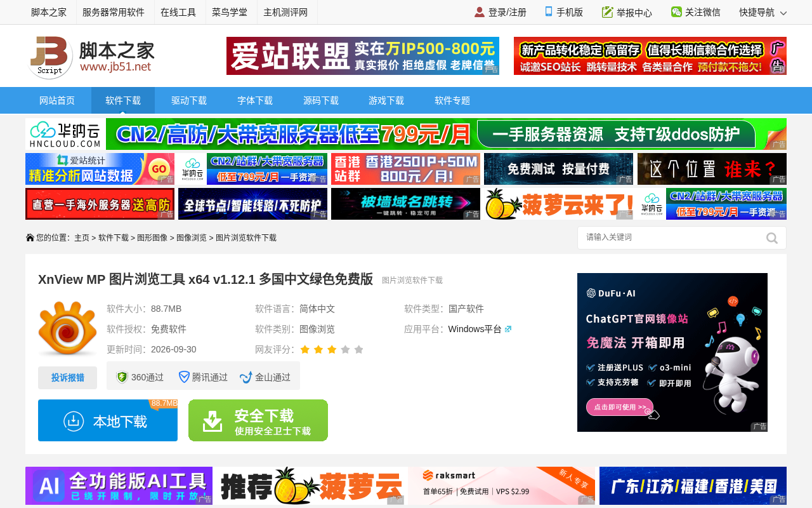Click the home icon in breadcrumb
The image size is (812, 508).
tap(30, 237)
